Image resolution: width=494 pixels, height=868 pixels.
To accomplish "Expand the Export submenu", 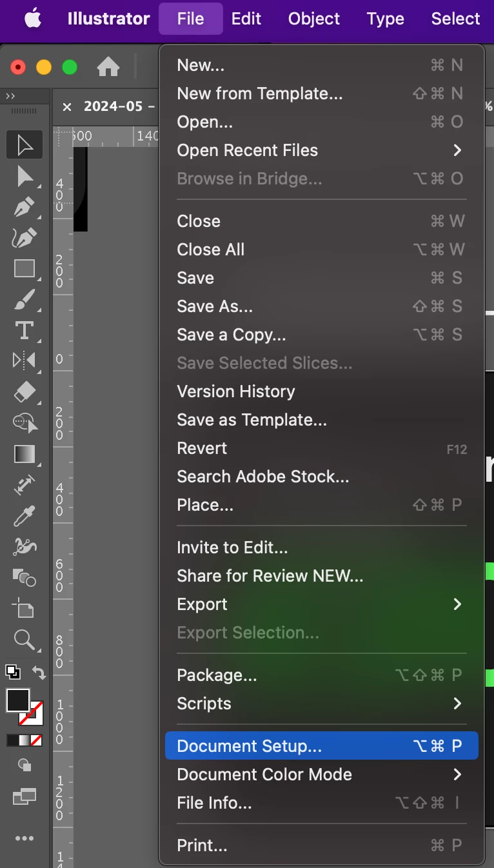I will point(321,604).
